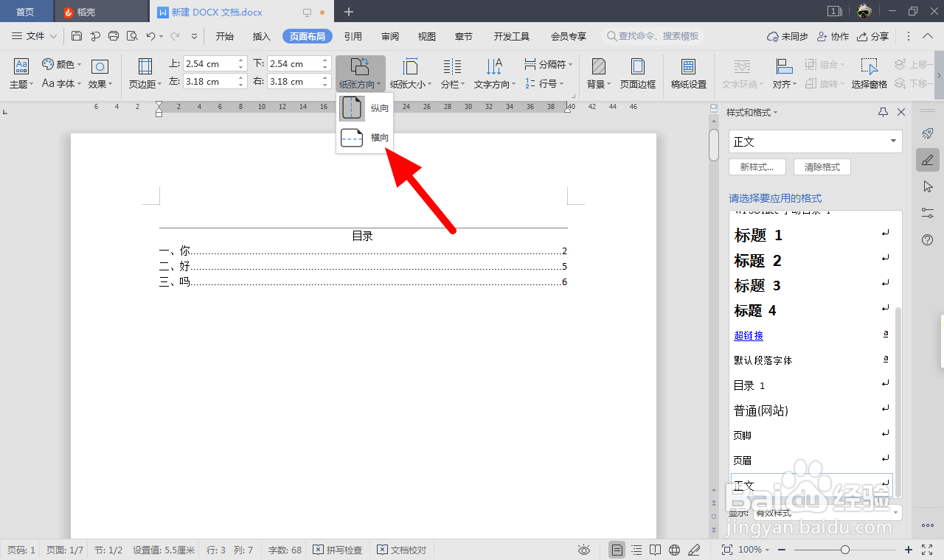The image size is (944, 560).
Task: Click the Save icon in quick access bar
Action: [x=77, y=35]
